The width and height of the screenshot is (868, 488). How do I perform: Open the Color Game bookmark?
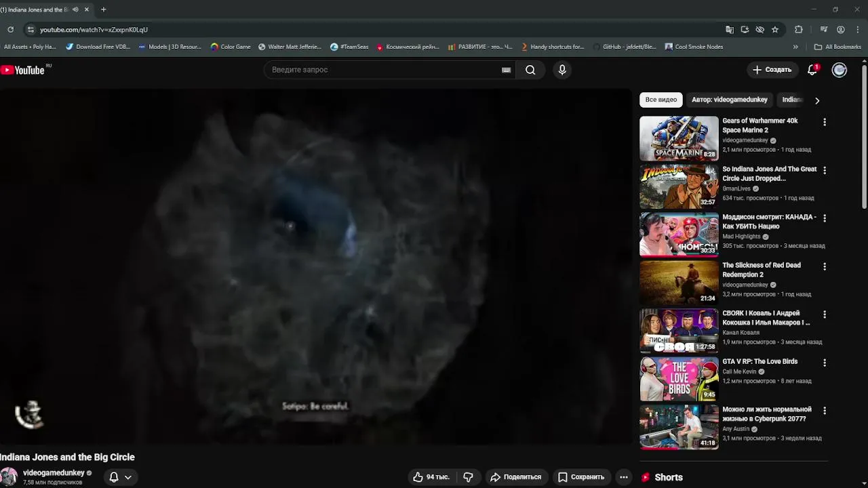coord(231,47)
